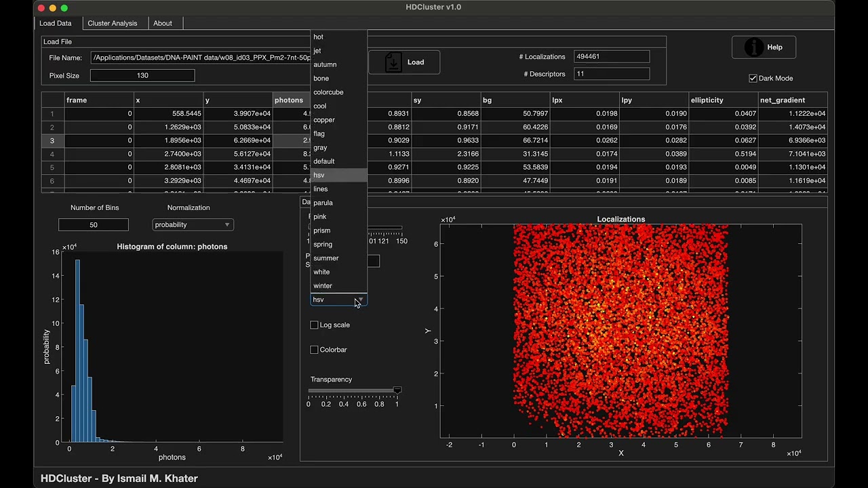Viewport: 868px width, 488px height.
Task: Select the net_gradient column header
Action: (793, 100)
